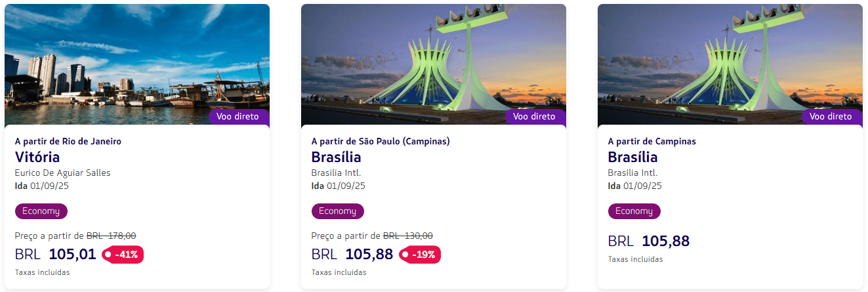
Task: Click the "A partir de Campinas" text
Action: (x=651, y=141)
